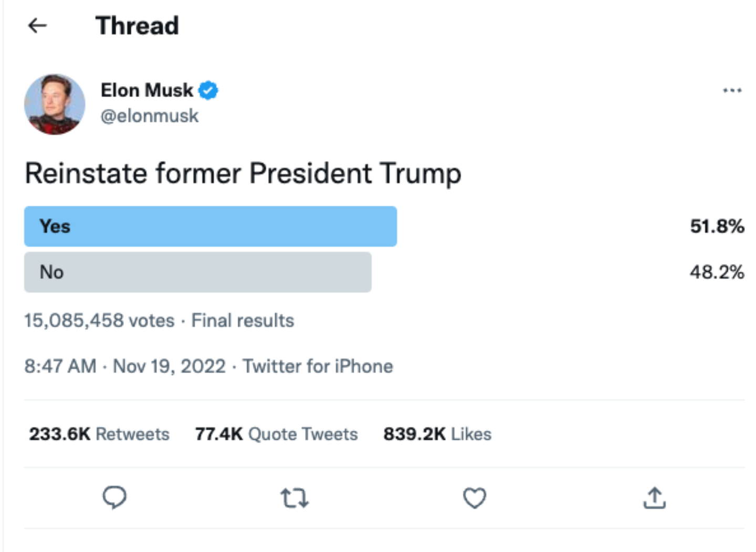Click the retweet arrows icon

295,498
